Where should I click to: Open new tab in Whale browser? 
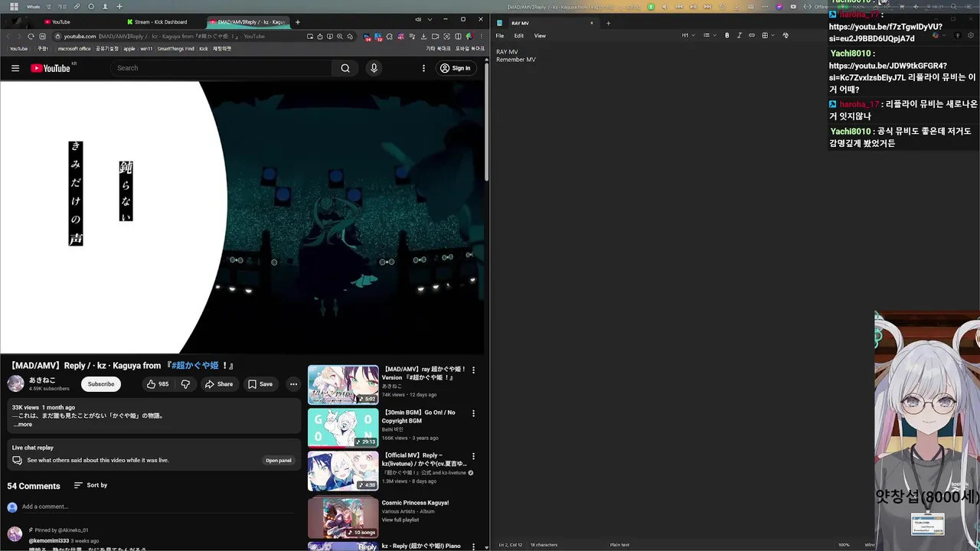click(x=298, y=22)
